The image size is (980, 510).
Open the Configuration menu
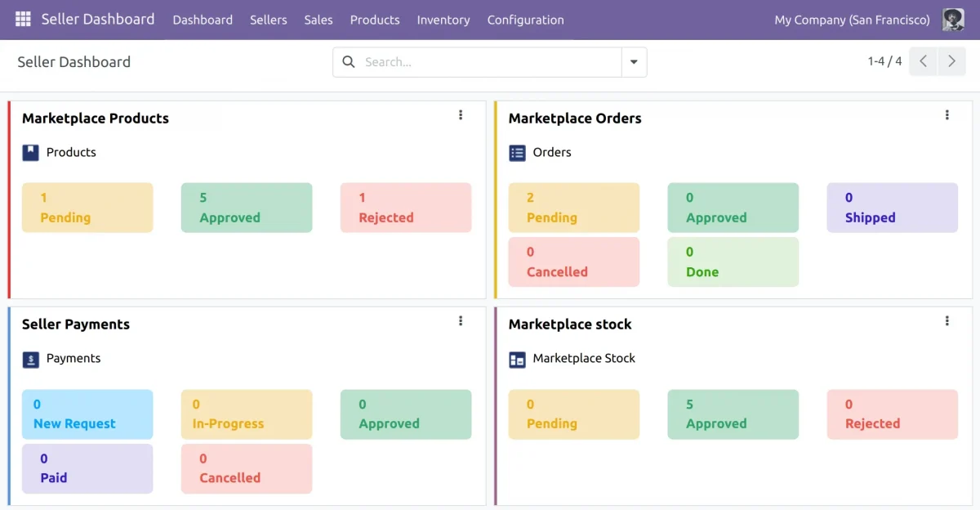[525, 20]
